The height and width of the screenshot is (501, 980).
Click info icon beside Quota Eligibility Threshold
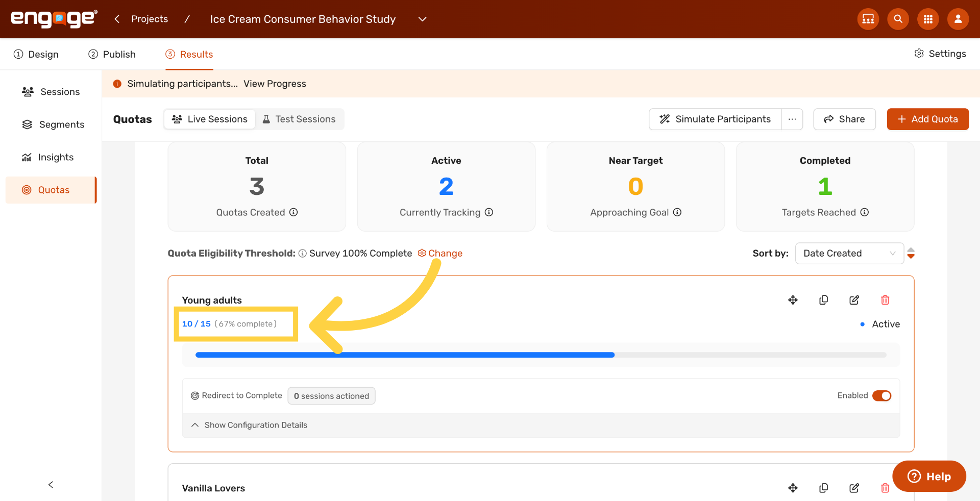(x=303, y=254)
